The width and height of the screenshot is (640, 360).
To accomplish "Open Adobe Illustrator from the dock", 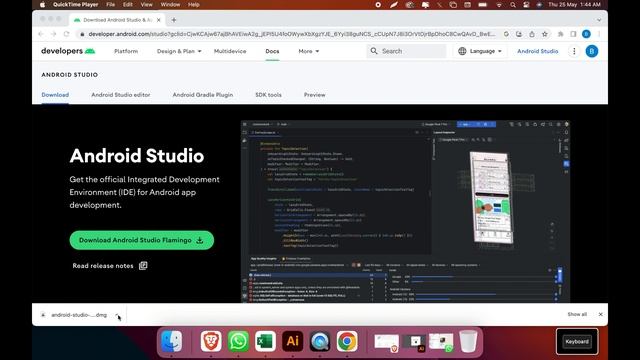I will (293, 341).
